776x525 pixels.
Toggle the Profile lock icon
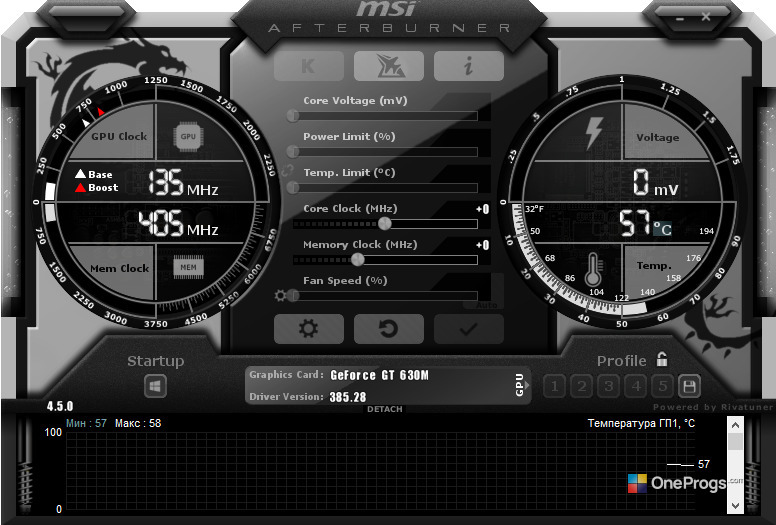662,359
